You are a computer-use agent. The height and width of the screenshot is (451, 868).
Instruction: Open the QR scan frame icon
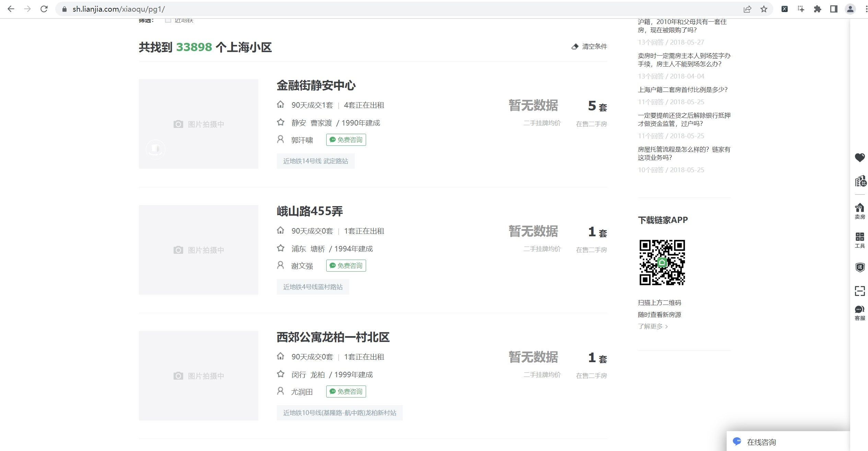coord(859,291)
